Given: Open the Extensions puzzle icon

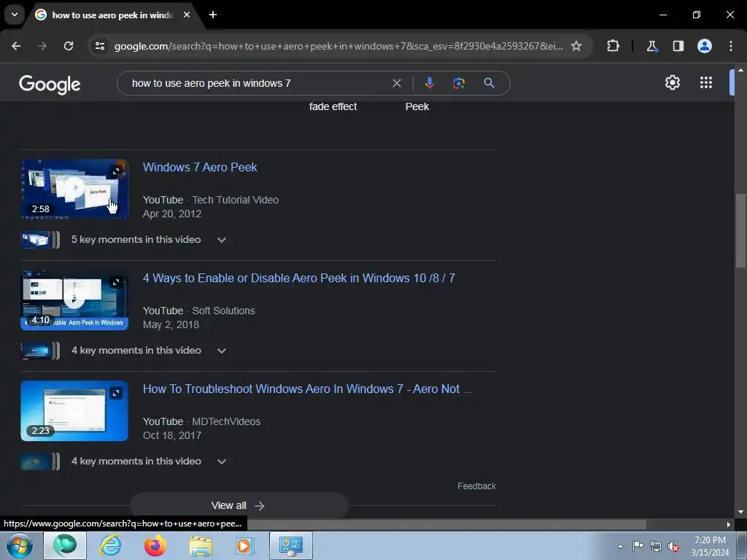Looking at the screenshot, I should pyautogui.click(x=613, y=46).
